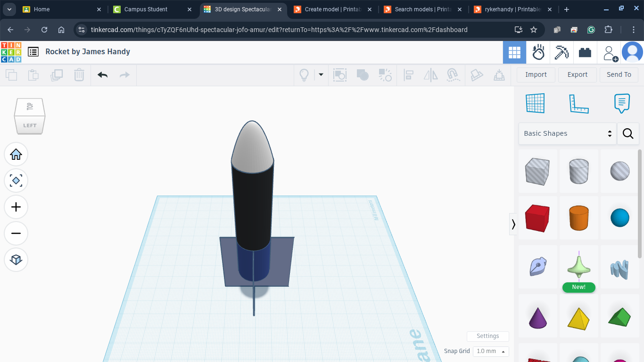Click the Mirror tool icon
The width and height of the screenshot is (644, 362).
click(431, 75)
